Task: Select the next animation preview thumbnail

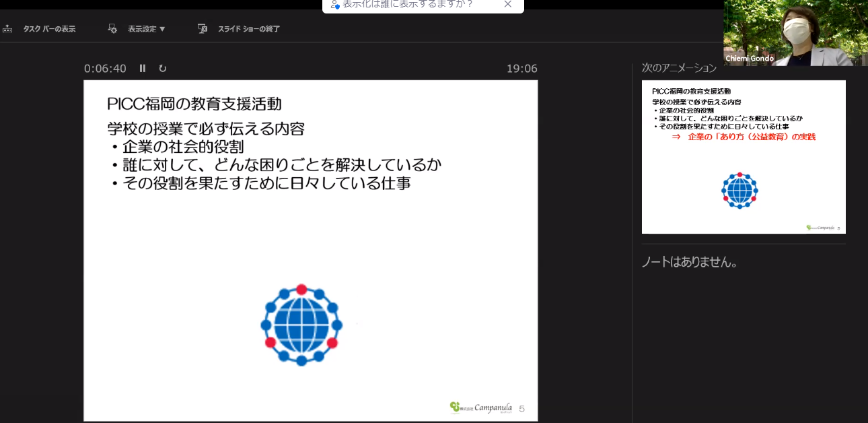Action: [x=744, y=156]
